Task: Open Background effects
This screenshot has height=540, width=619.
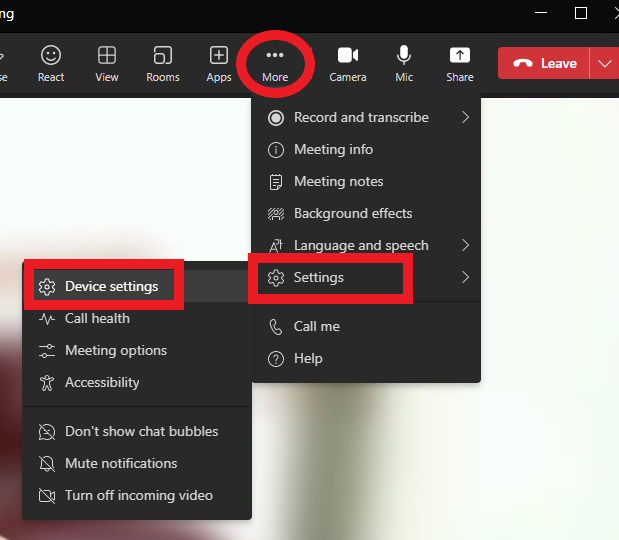Action: coord(366,214)
